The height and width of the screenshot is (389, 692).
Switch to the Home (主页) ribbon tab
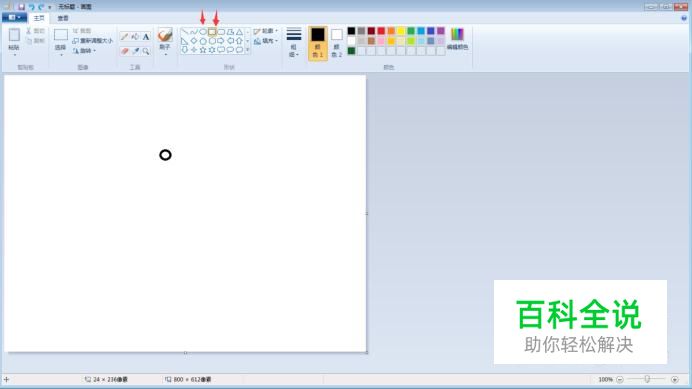tap(39, 18)
